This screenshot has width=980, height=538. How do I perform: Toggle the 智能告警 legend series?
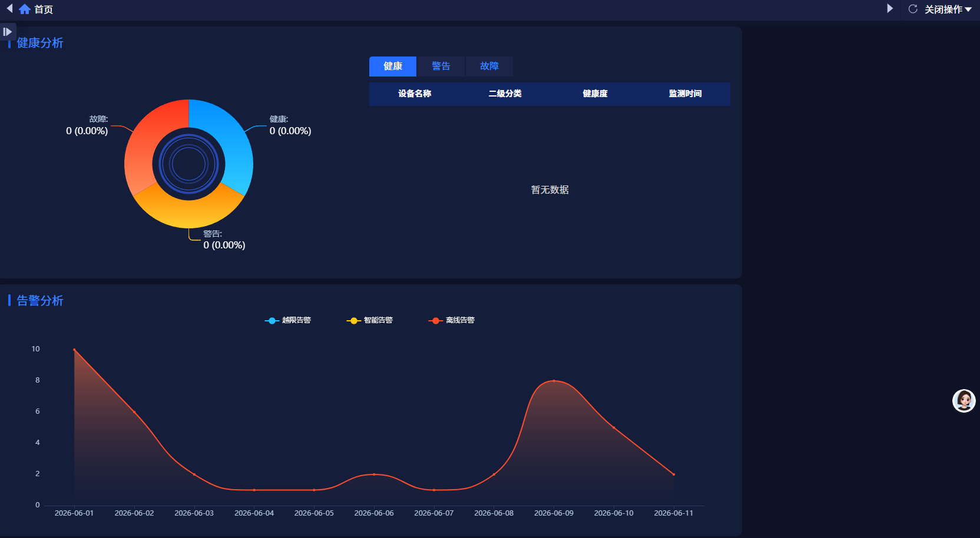click(x=370, y=320)
